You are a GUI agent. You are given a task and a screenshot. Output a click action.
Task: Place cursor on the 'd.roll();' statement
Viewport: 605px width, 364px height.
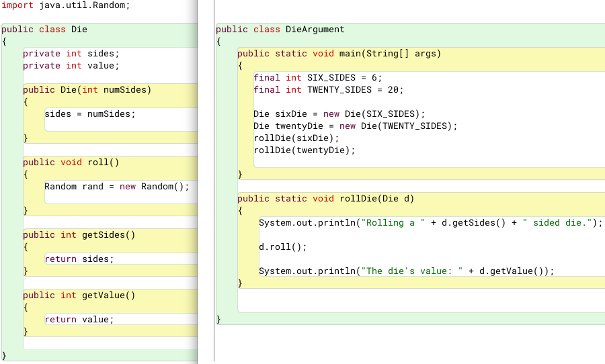pos(282,247)
